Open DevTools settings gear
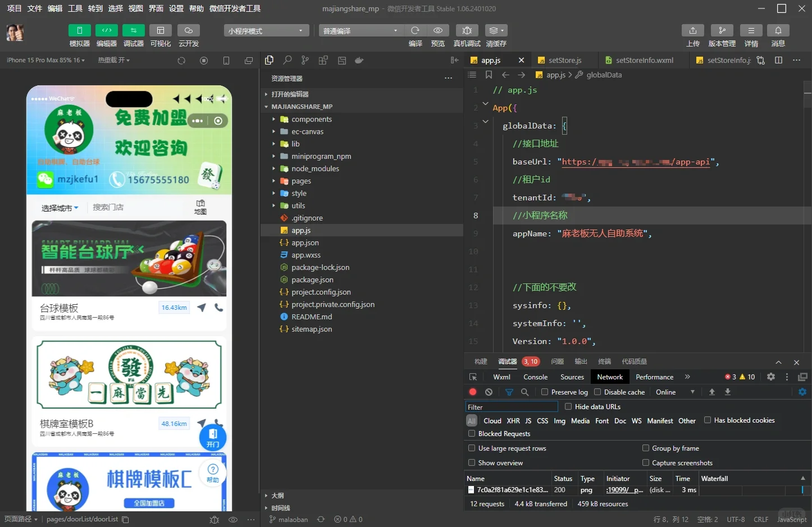 click(771, 377)
